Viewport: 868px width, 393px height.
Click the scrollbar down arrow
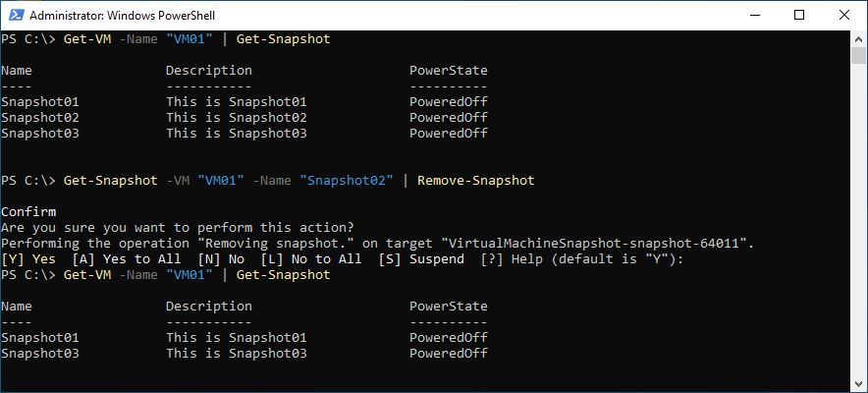click(x=858, y=385)
